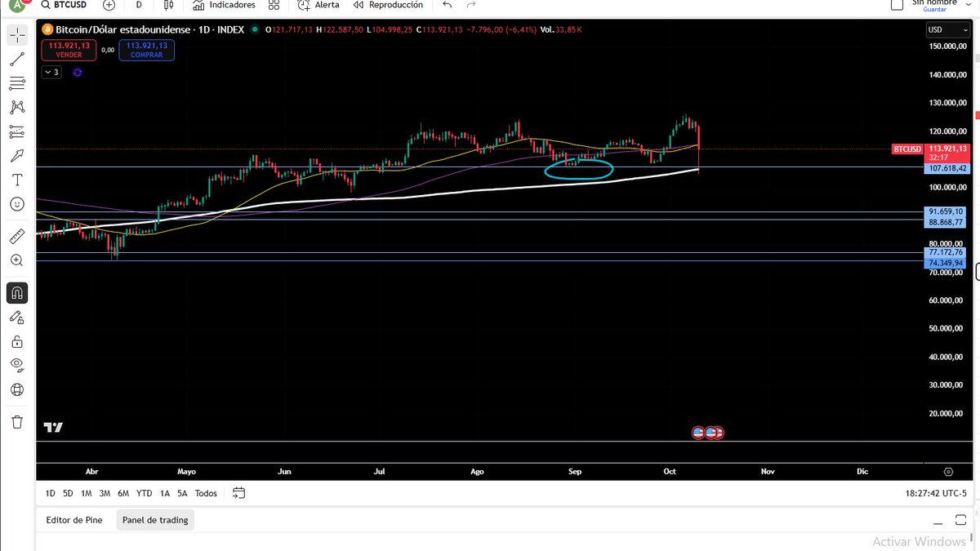Image resolution: width=980 pixels, height=551 pixels.
Task: Select the Todos date range
Action: pos(206,493)
